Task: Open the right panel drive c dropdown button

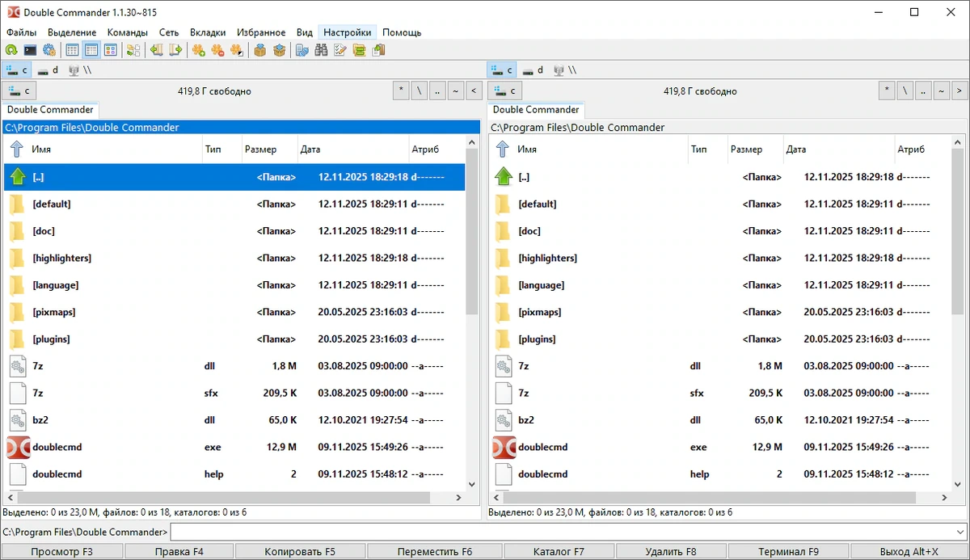Action: (x=505, y=91)
